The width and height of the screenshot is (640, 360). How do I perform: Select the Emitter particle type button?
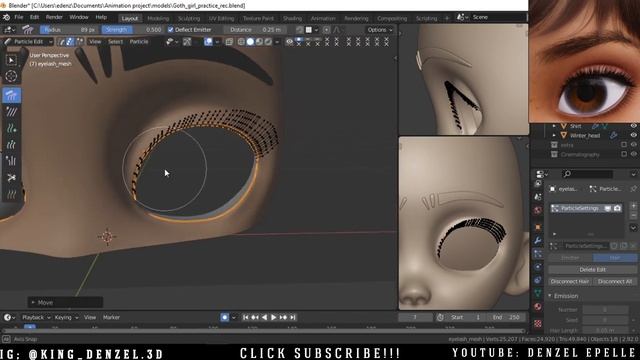570,258
